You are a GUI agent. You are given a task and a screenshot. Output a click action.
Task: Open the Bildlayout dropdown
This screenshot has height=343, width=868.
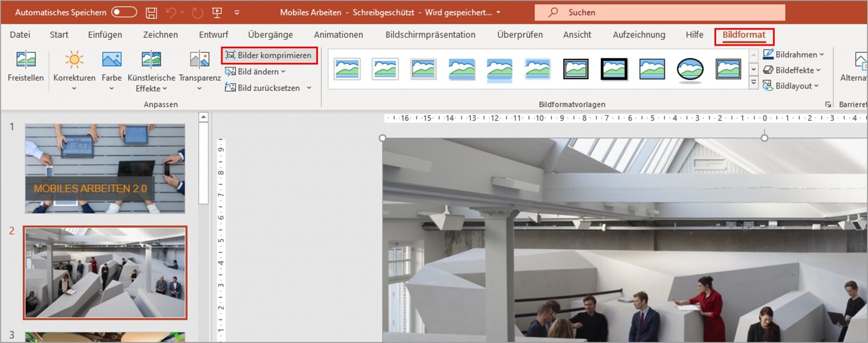coord(791,86)
